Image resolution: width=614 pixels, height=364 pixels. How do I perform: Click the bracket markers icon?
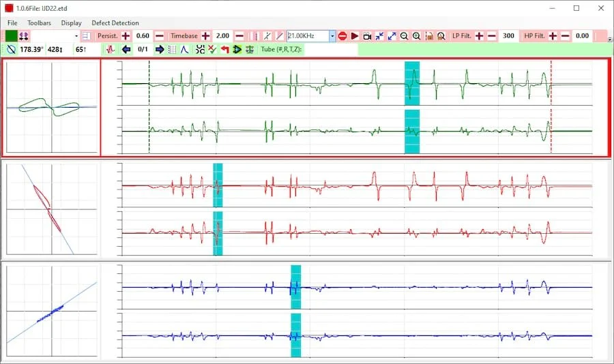200,49
